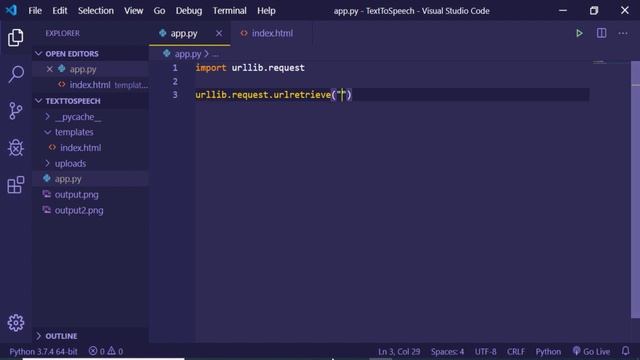Click the EXPLORER panel title

[x=62, y=33]
